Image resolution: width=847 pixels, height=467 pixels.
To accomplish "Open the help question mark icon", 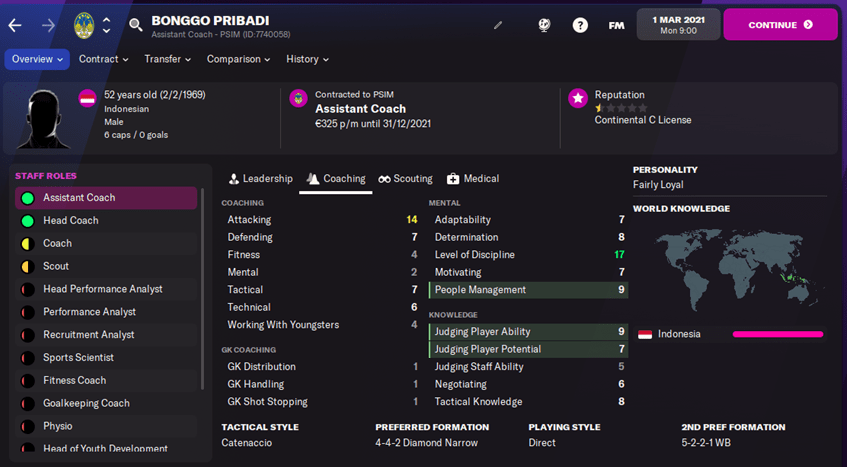I will (580, 25).
